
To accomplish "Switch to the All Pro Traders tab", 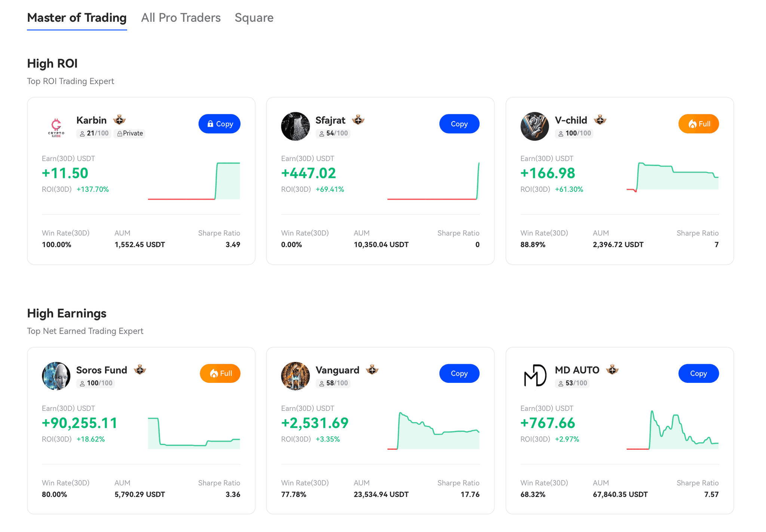I will pyautogui.click(x=181, y=18).
